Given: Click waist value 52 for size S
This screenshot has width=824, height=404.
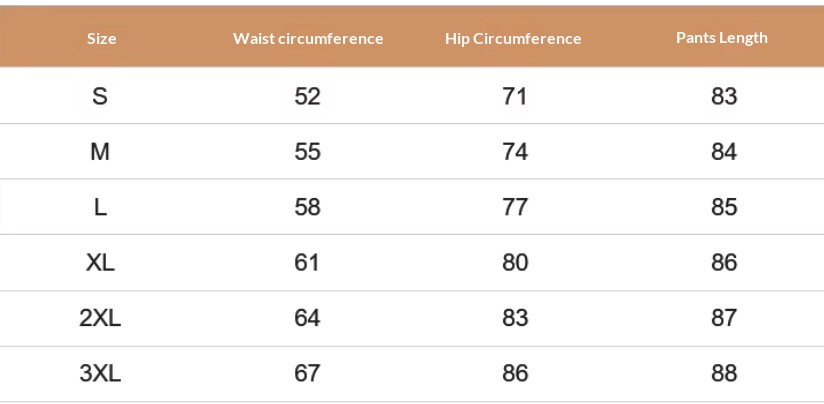Looking at the screenshot, I should pyautogui.click(x=308, y=97).
